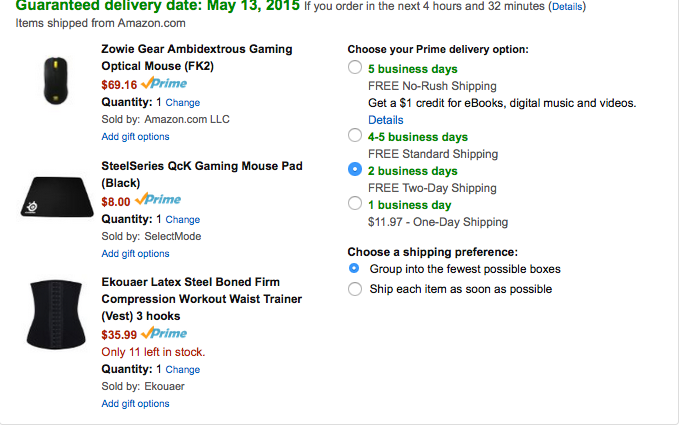Open Details link under No-Rush Shipping credit
Image resolution: width=695 pixels, height=434 pixels.
click(x=385, y=120)
